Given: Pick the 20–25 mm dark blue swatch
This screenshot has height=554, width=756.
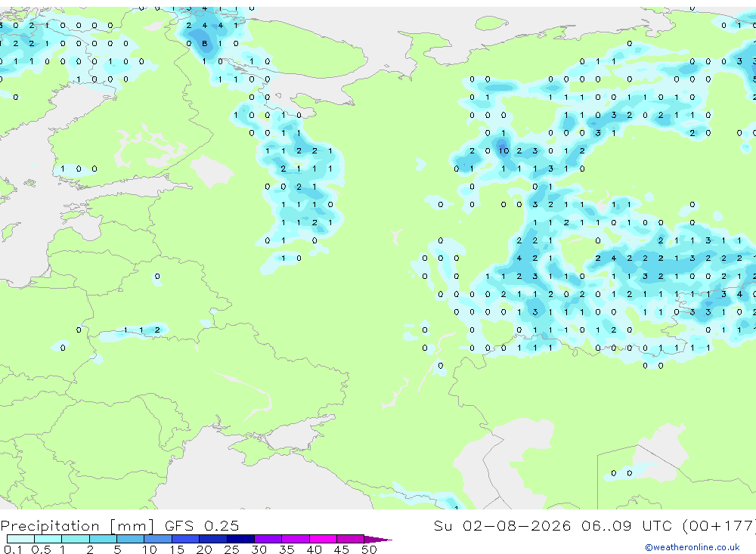Looking at the screenshot, I should pyautogui.click(x=213, y=539).
